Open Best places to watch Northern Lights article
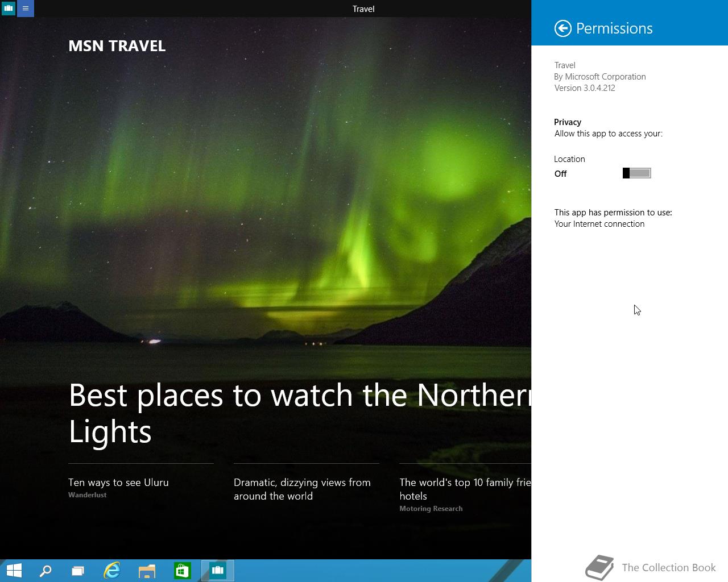The width and height of the screenshot is (728, 582). (300, 413)
